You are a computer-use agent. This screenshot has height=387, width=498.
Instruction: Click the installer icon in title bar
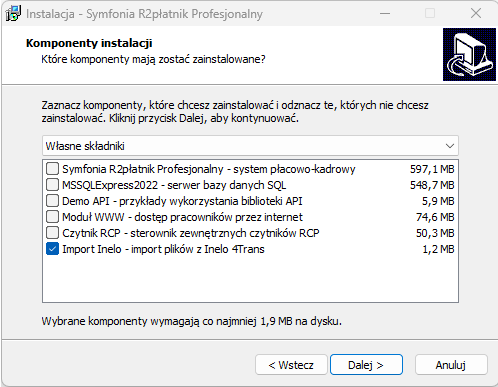[x=13, y=13]
